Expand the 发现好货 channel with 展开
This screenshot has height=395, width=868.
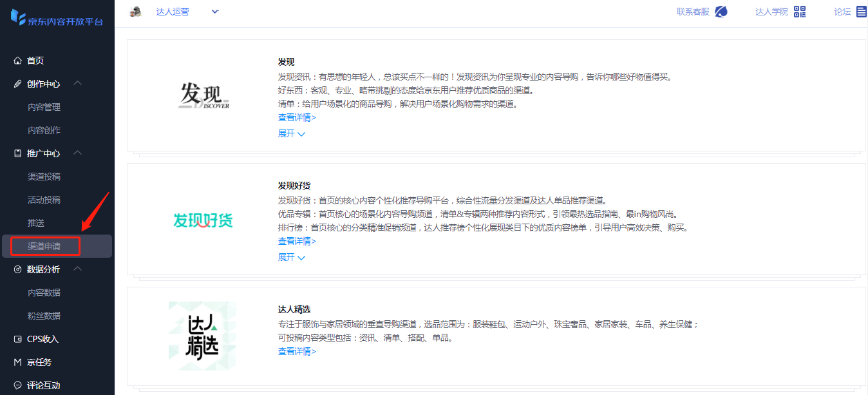click(x=291, y=257)
